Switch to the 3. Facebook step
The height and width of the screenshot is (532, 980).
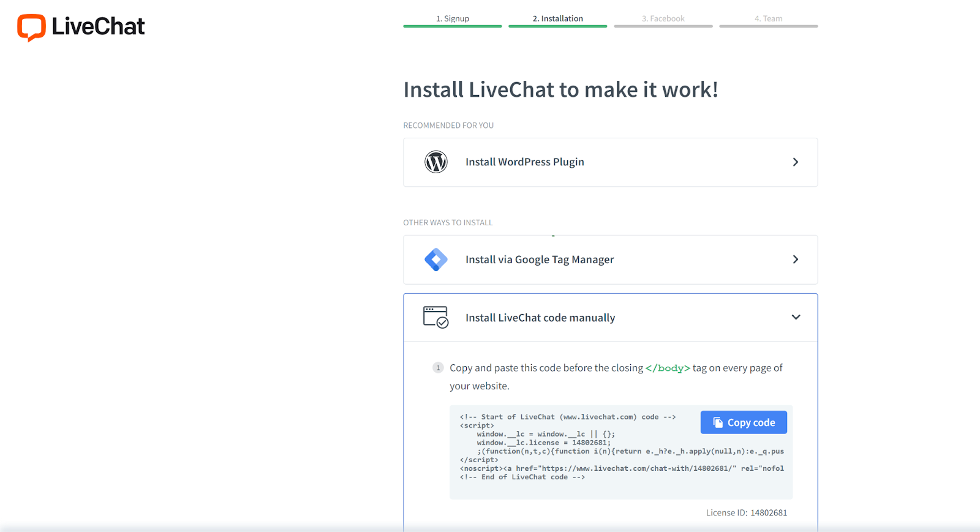(663, 19)
